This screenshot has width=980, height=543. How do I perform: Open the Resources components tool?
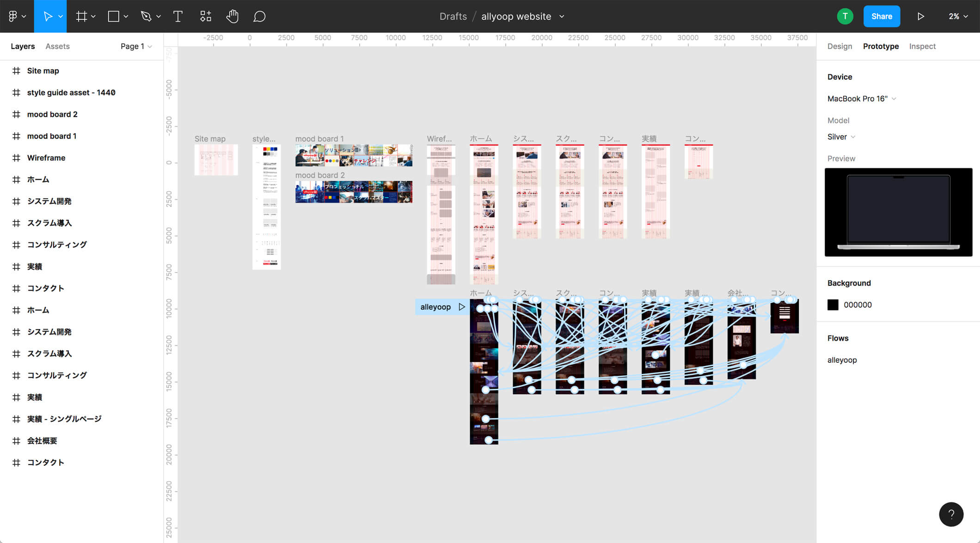point(205,16)
